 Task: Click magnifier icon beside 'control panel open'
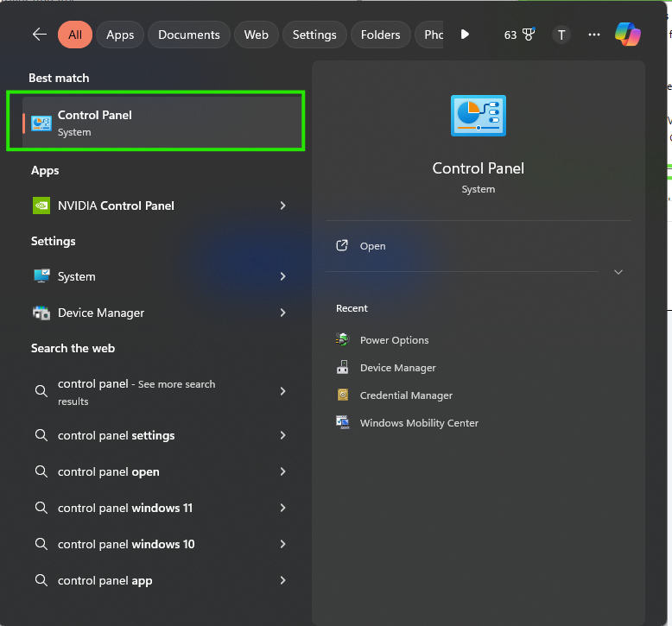pyautogui.click(x=41, y=471)
